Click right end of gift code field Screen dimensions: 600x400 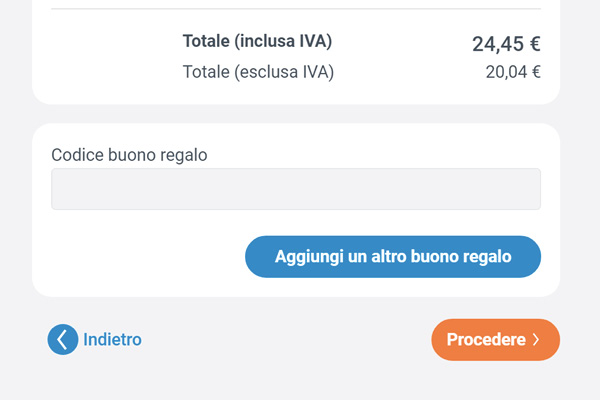tap(532, 189)
